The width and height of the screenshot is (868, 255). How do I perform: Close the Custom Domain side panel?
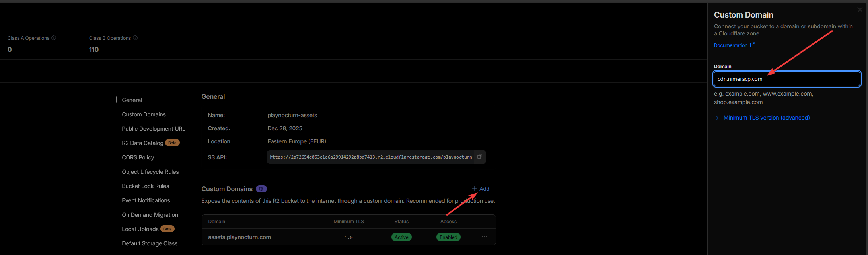[860, 10]
